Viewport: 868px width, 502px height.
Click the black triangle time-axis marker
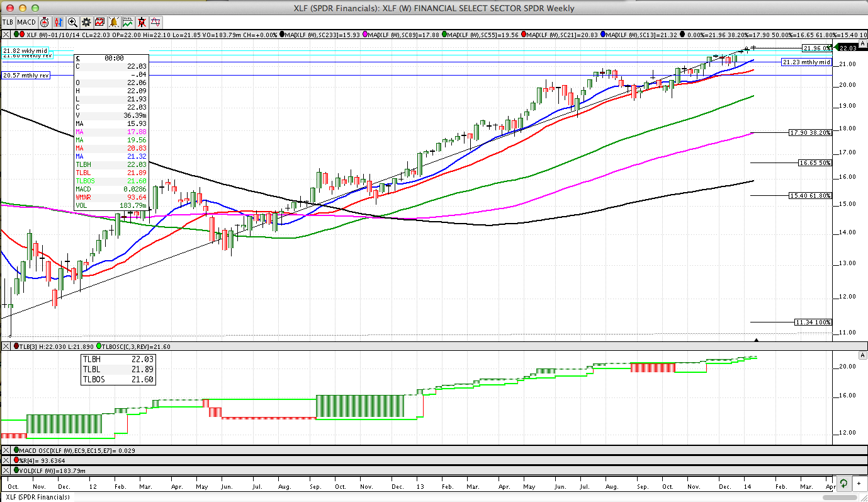click(756, 339)
